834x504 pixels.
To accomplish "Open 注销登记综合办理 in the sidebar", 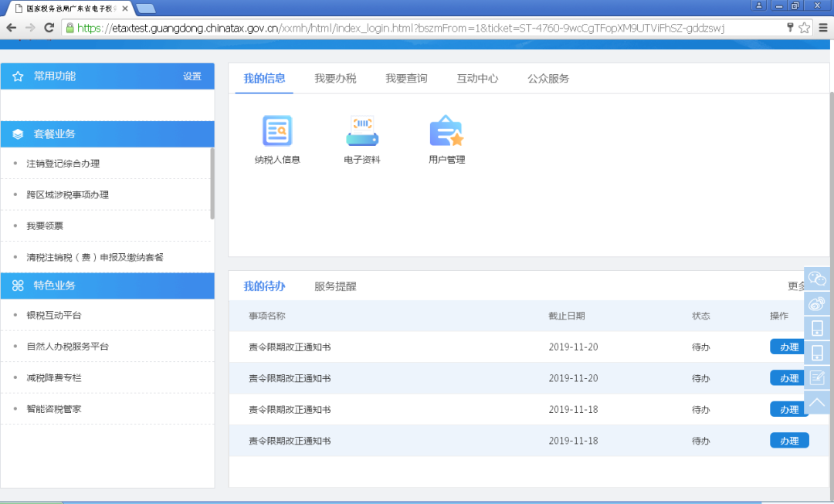I will [x=63, y=164].
